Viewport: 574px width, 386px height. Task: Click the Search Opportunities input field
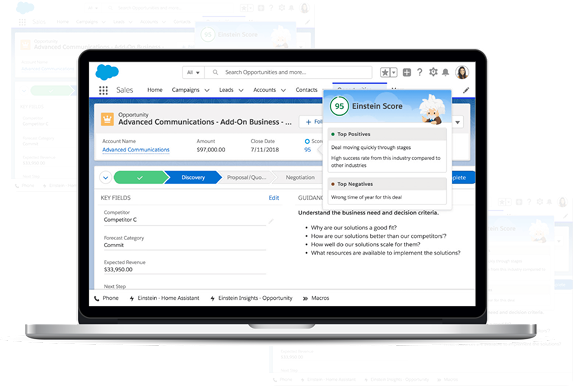coord(288,73)
